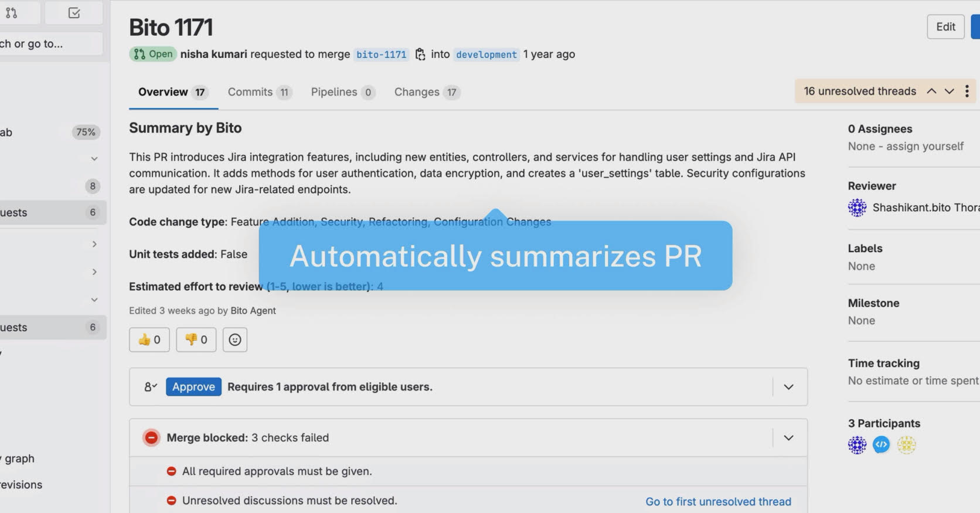Expand the merge blocked checks section
Viewport: 980px width, 513px height.
coord(788,438)
